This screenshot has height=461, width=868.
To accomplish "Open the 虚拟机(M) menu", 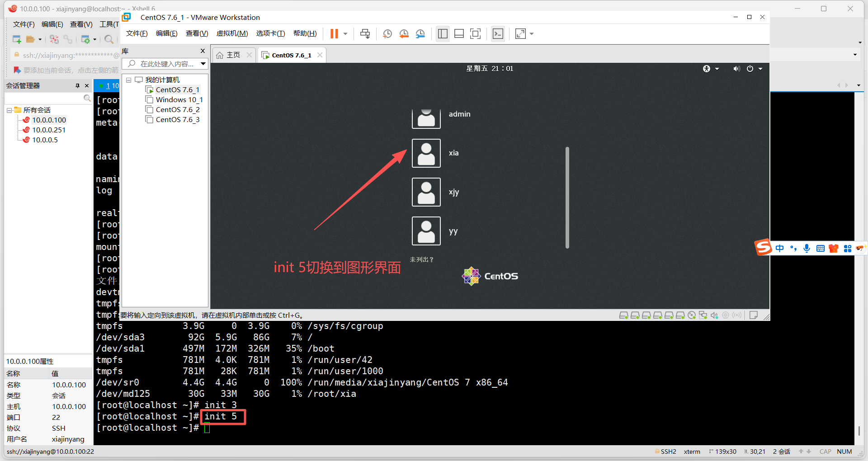I will [x=232, y=33].
